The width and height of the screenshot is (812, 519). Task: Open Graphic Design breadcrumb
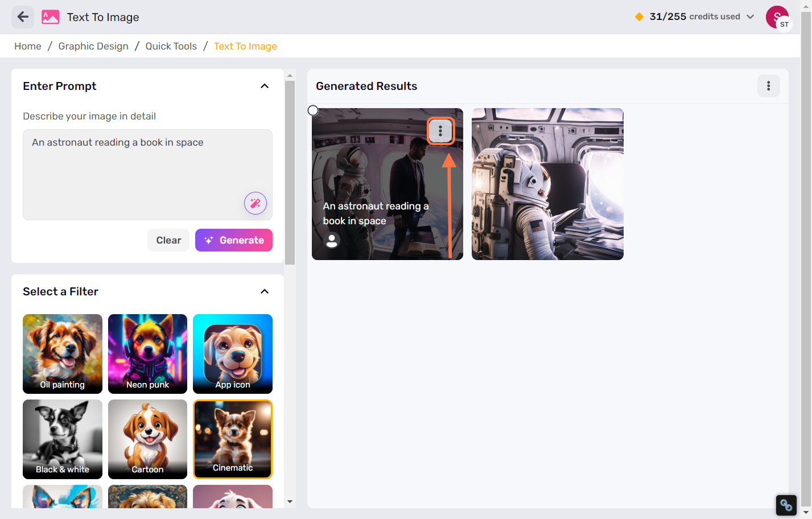93,46
